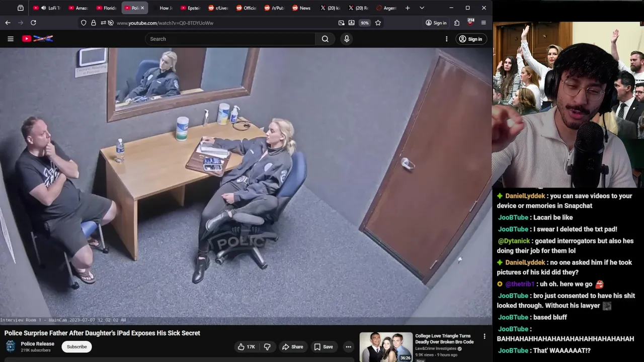Screen dimensions: 644x362
Task: Bookmark this page with the star icon
Action: (x=378, y=23)
